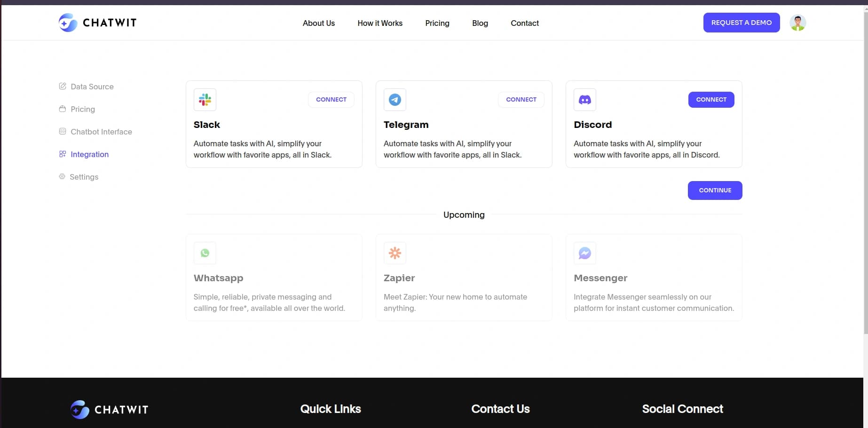
Task: Click the Request a Demo button
Action: 742,23
